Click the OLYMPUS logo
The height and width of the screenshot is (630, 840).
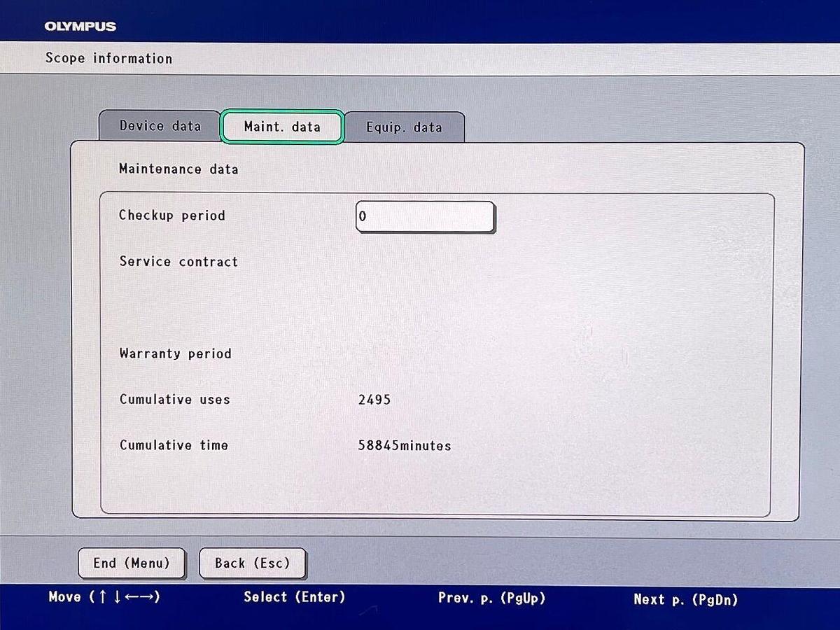[x=80, y=27]
